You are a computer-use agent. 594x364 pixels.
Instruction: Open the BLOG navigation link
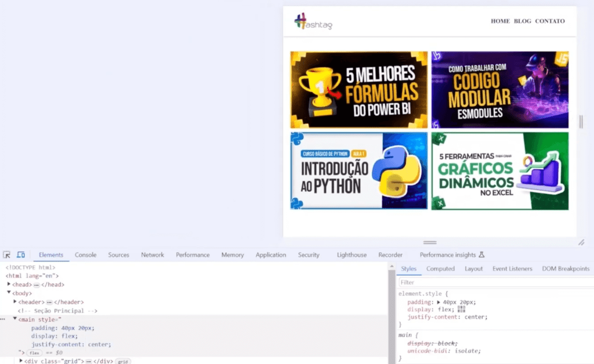coord(522,21)
